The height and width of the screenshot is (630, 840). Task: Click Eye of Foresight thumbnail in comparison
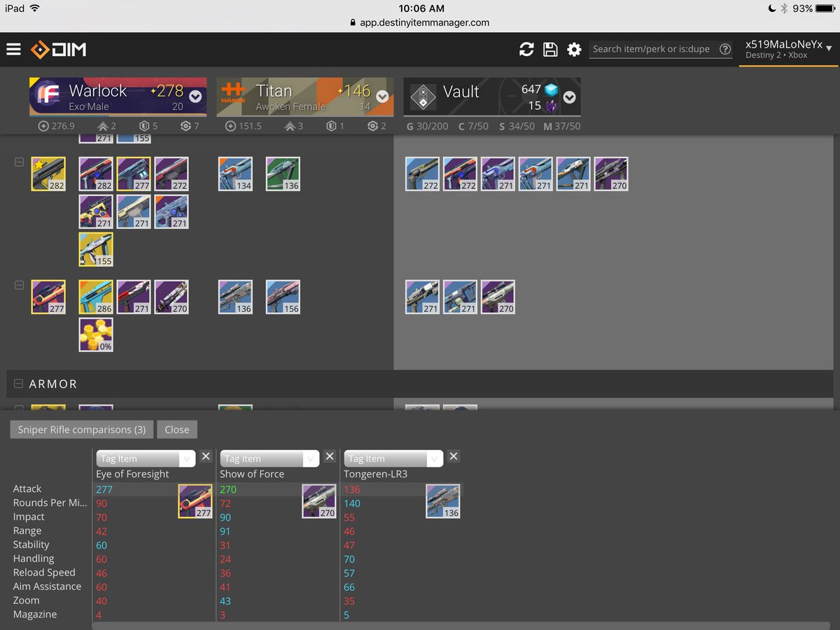point(195,501)
